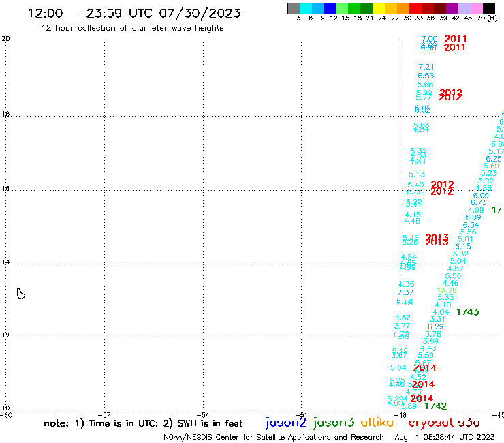Click the gray 3 ft legend swatch

(294, 8)
